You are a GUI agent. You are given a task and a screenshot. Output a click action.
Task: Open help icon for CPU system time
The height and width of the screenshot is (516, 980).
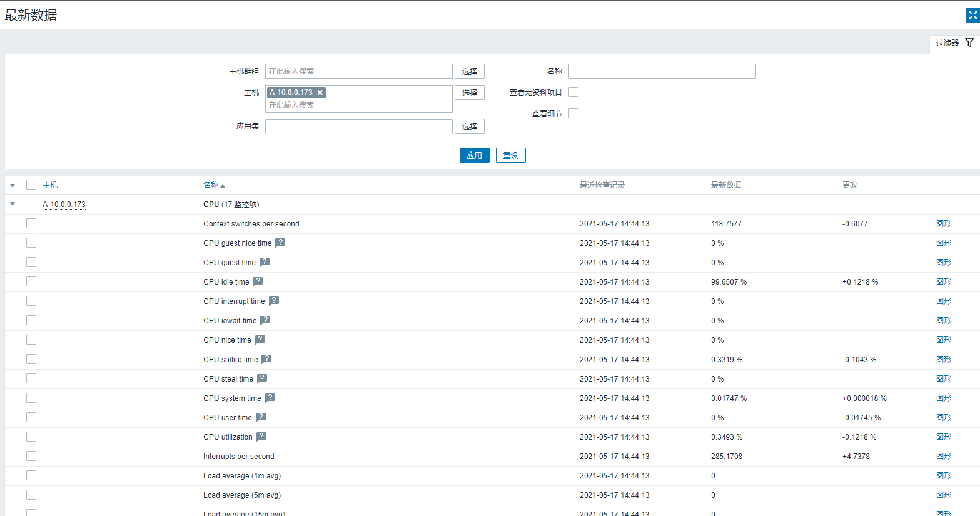pyautogui.click(x=270, y=398)
